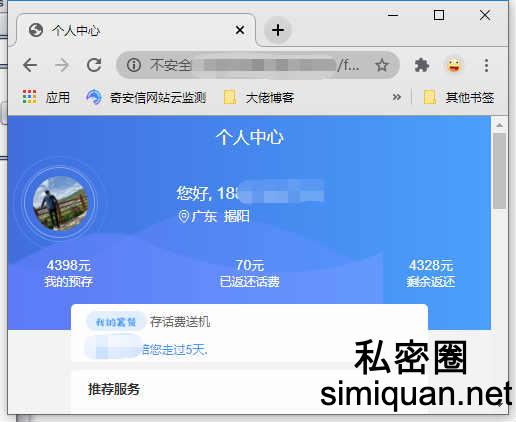Open the extensions puzzle icon
The width and height of the screenshot is (516, 422).
click(x=422, y=65)
